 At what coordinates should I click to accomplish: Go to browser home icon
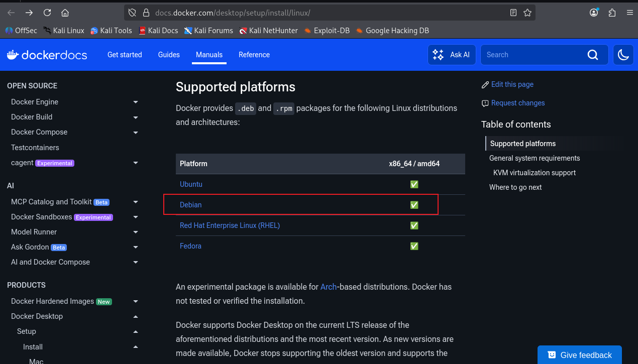click(x=65, y=13)
